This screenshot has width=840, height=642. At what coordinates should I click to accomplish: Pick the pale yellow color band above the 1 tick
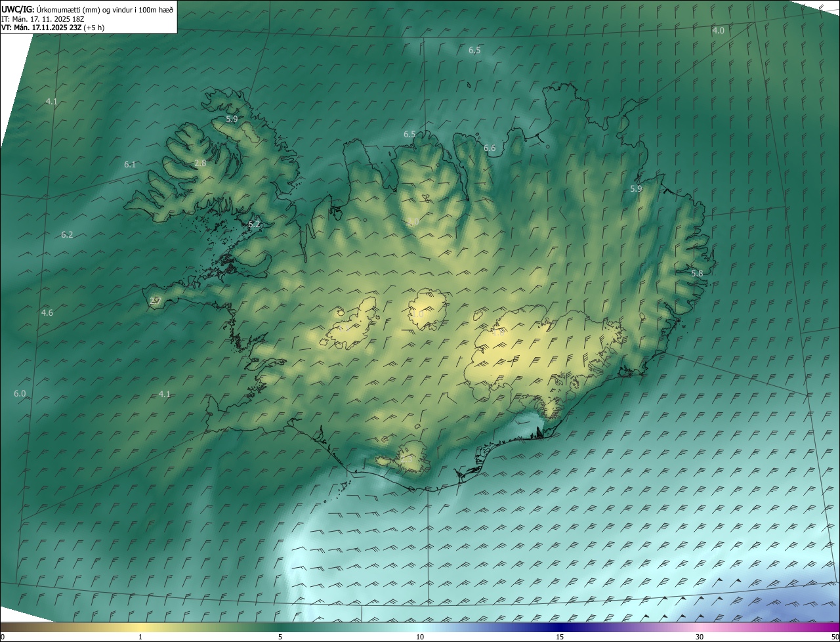click(140, 627)
